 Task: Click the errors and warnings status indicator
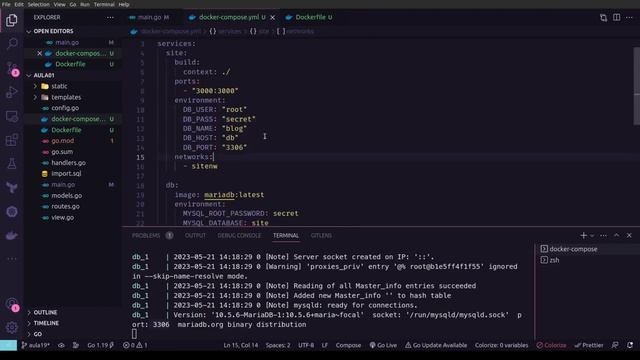pyautogui.click(x=135, y=345)
